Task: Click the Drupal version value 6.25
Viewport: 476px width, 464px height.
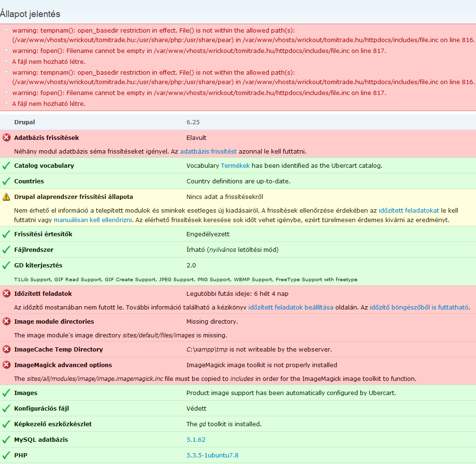Action: [193, 122]
